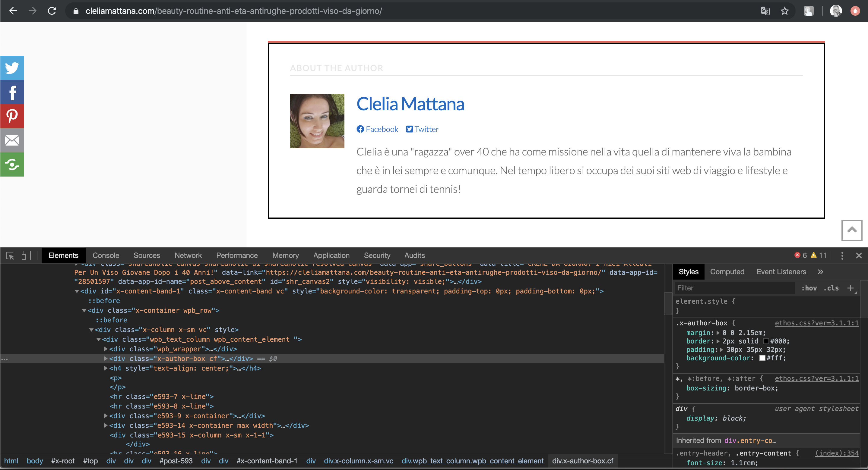The height and width of the screenshot is (470, 868).
Task: Open the Network tab
Action: pos(188,255)
